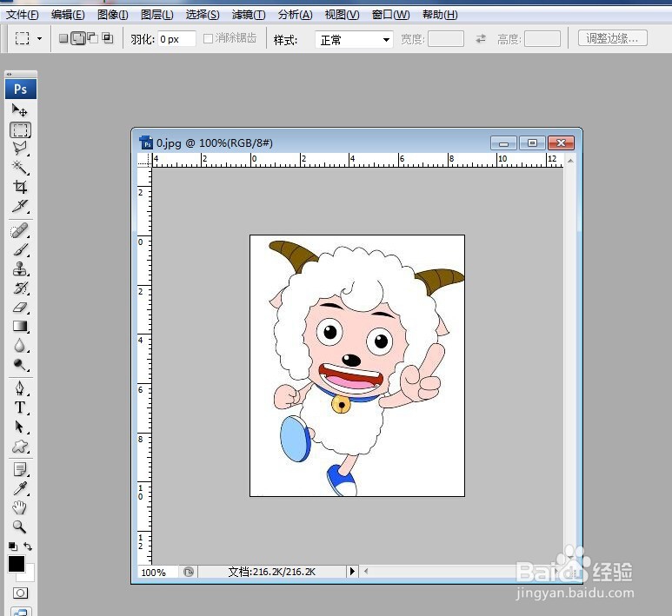Select the Pen tool

[x=20, y=388]
